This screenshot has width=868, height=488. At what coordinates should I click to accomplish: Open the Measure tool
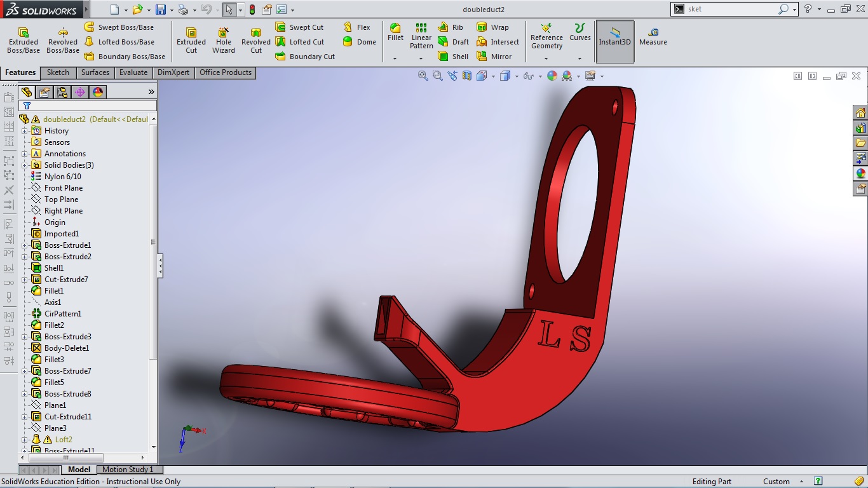tap(653, 37)
